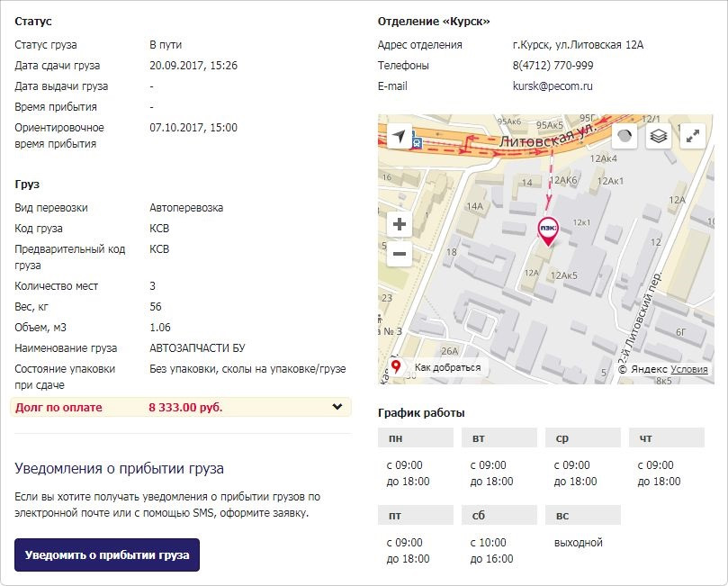Select the address г.Курск, ул.Литовская 12А
728x586 pixels.
[x=578, y=45]
